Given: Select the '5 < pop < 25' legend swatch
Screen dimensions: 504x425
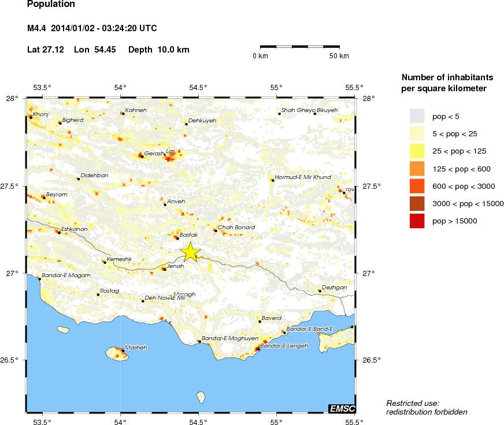Looking at the screenshot, I should pos(417,133).
